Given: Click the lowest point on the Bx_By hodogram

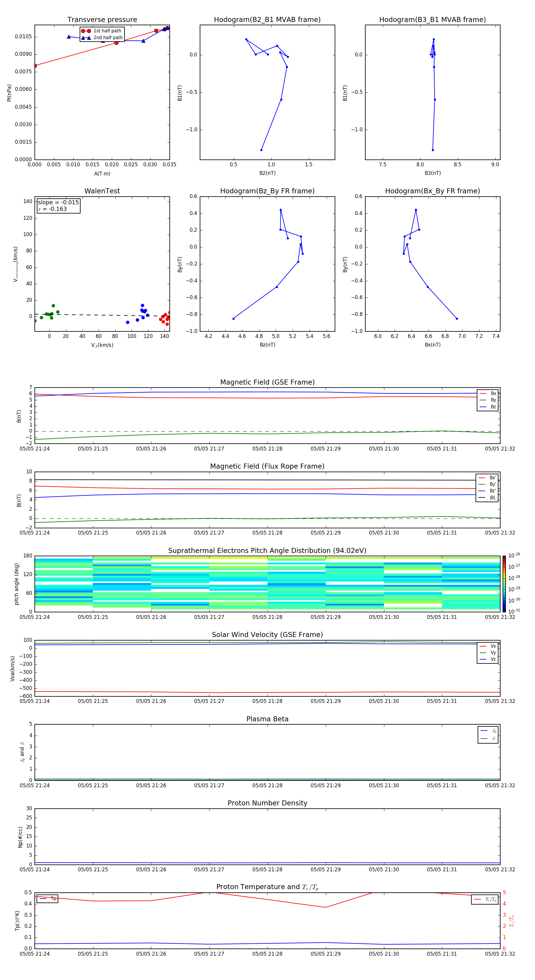Looking at the screenshot, I should point(457,319).
